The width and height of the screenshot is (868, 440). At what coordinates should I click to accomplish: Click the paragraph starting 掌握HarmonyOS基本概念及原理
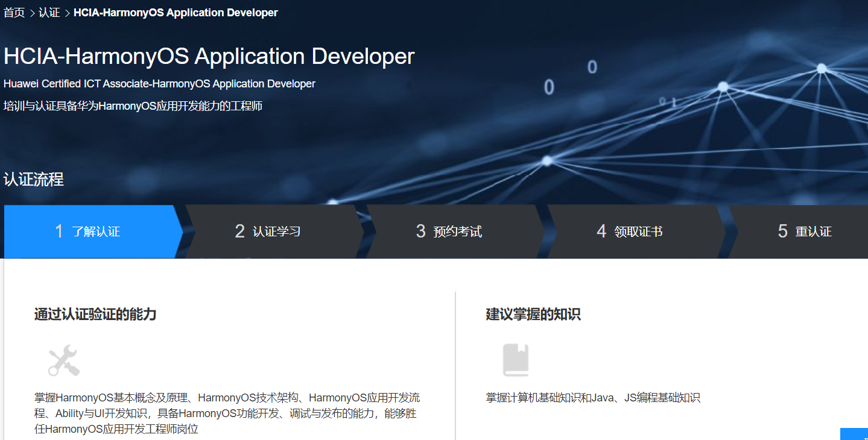pos(227,413)
